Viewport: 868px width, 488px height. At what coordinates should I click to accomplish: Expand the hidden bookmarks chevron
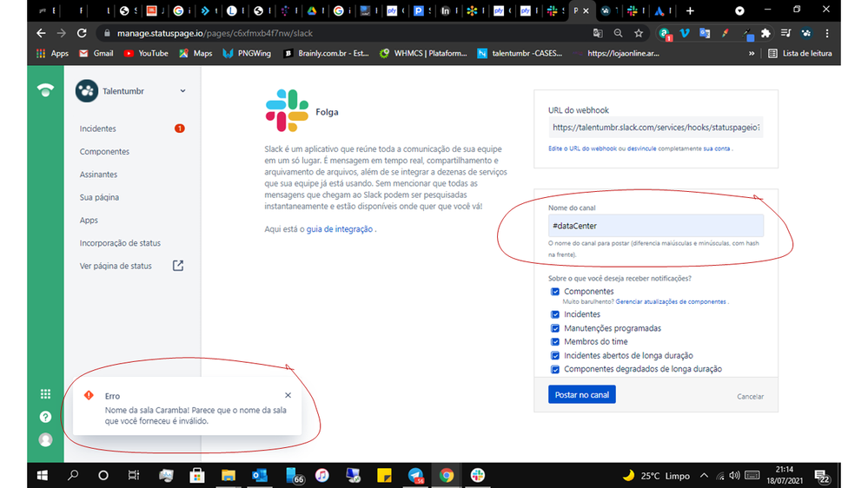tap(752, 54)
